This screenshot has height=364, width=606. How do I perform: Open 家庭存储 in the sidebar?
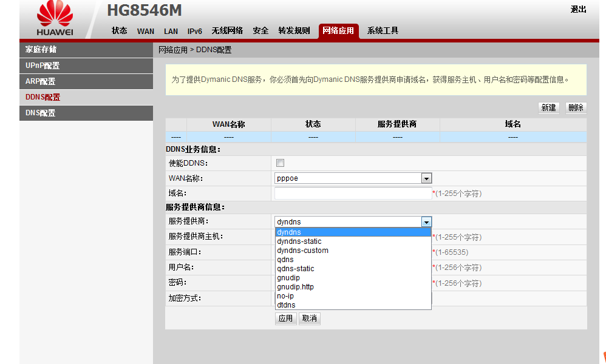[x=86, y=50]
